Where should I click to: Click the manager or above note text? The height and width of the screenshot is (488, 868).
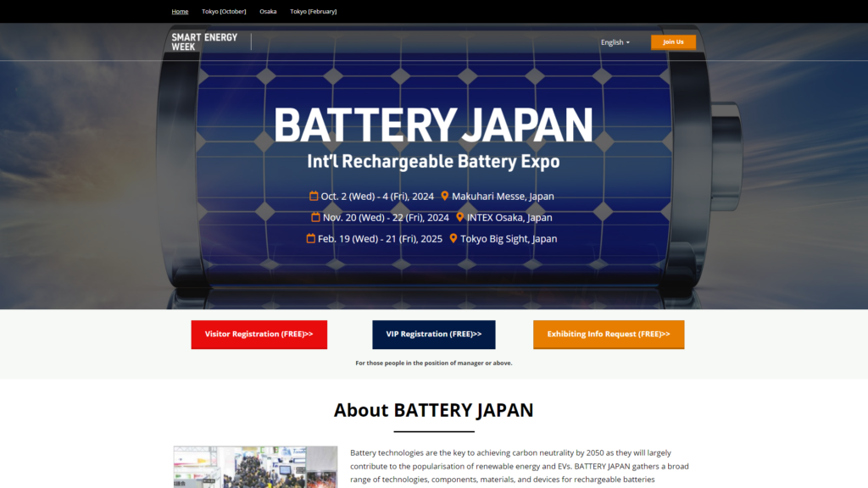[433, 363]
